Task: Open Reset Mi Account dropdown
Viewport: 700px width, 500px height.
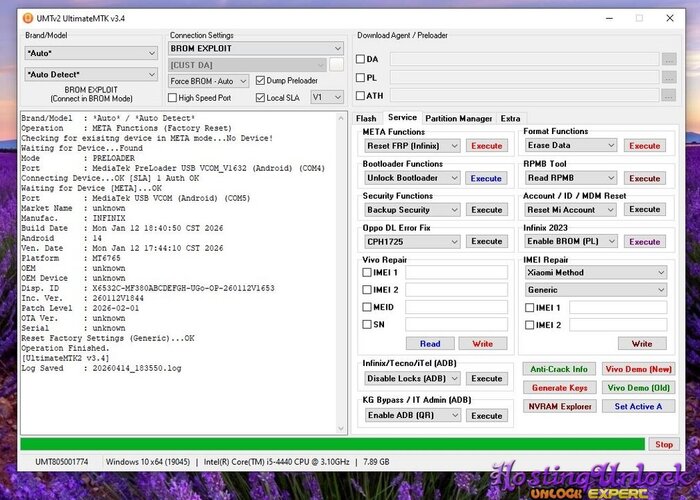Action: tap(571, 210)
